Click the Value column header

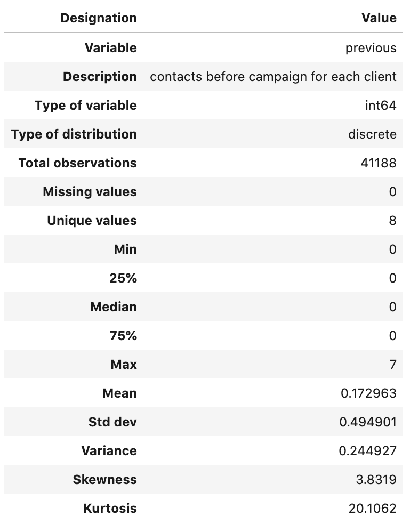tap(379, 18)
